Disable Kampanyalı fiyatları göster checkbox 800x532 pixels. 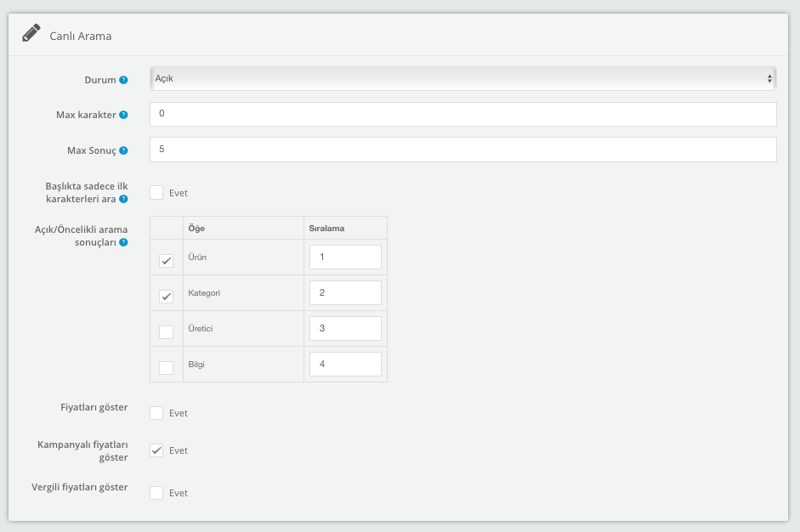[x=156, y=450]
